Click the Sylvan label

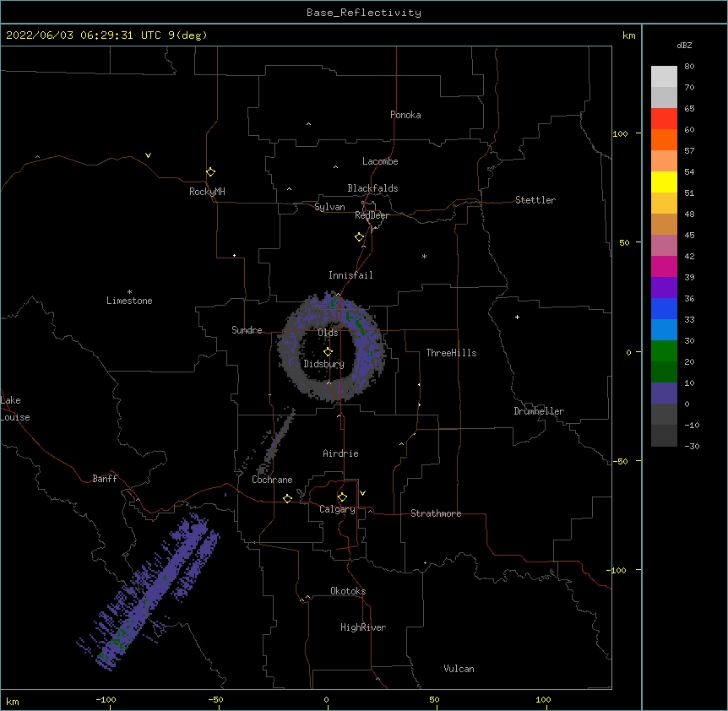tap(329, 207)
